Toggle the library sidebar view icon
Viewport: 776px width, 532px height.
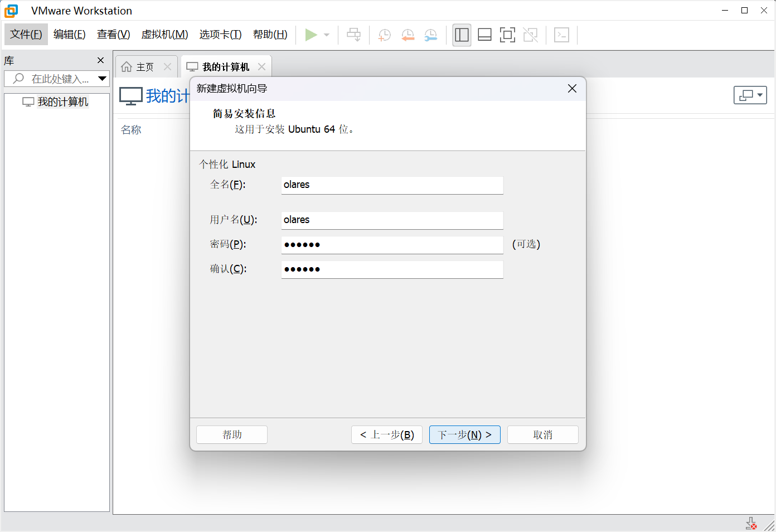[462, 35]
